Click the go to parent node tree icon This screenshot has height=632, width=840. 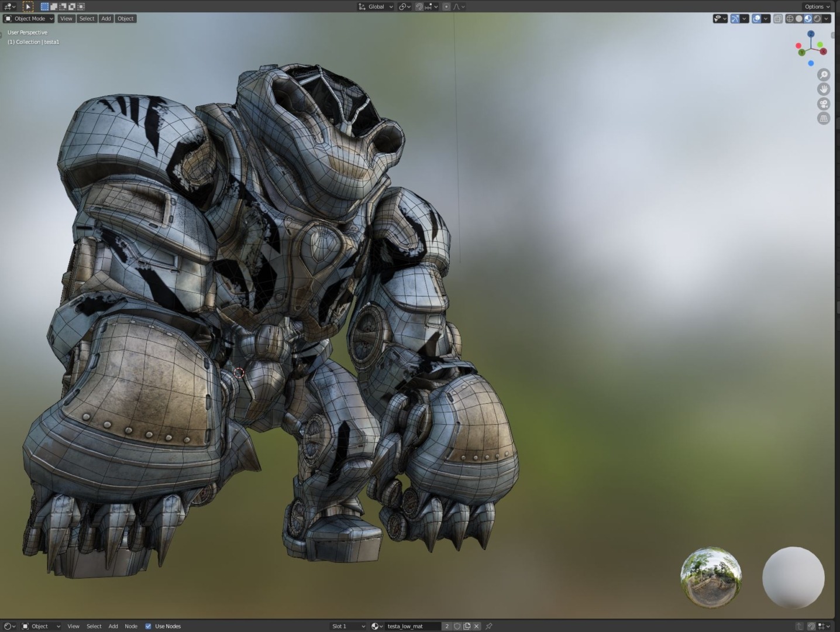point(800,626)
